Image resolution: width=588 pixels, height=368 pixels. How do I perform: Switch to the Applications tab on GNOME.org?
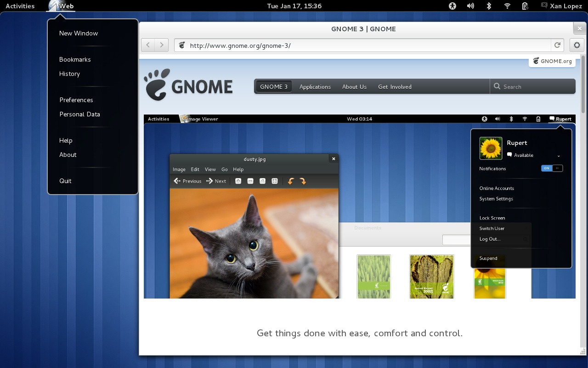[315, 86]
